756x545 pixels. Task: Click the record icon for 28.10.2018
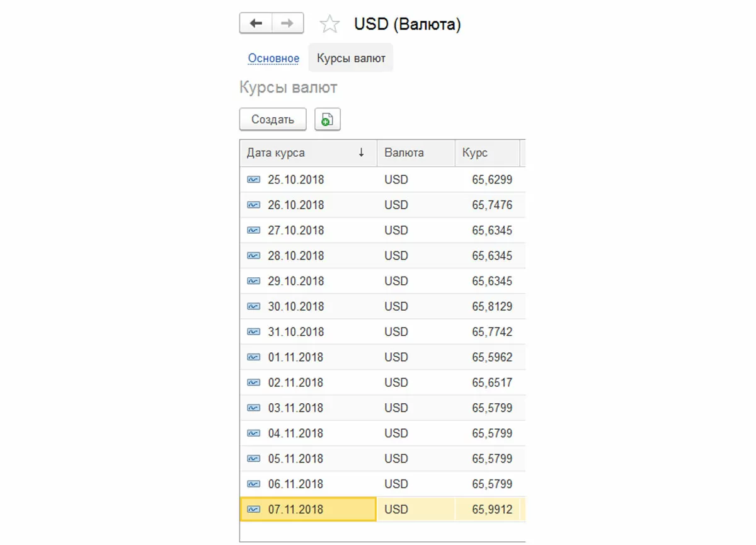(253, 256)
